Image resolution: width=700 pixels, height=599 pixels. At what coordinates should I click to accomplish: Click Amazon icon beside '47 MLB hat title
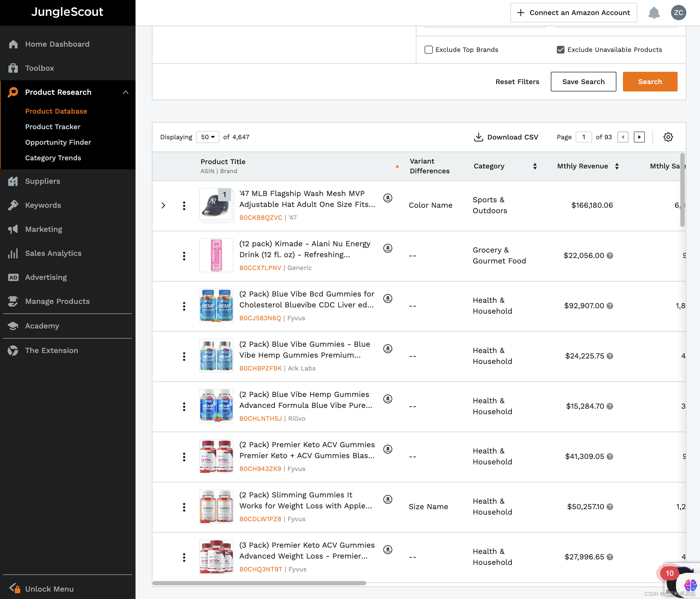(x=388, y=198)
